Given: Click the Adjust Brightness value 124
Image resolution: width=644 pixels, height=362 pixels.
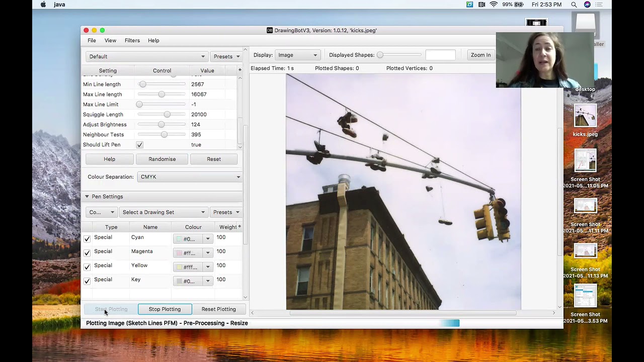Looking at the screenshot, I should (x=196, y=125).
